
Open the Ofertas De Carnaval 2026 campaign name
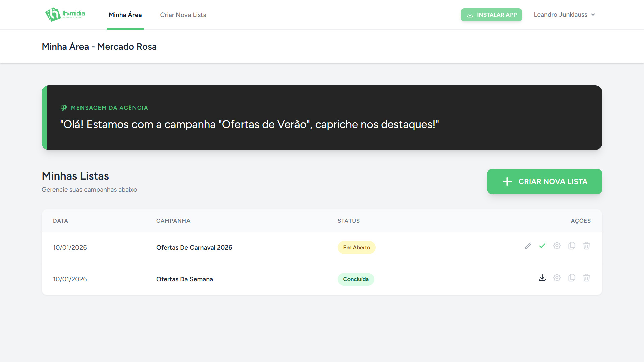click(194, 248)
